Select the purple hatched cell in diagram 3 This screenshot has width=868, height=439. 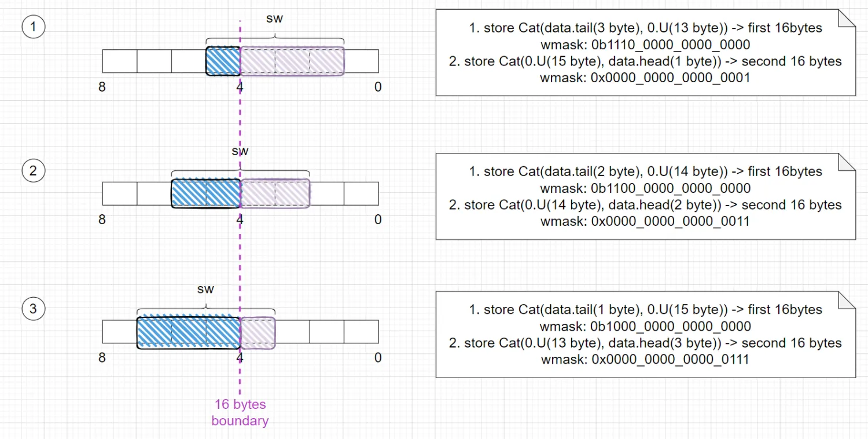258,333
